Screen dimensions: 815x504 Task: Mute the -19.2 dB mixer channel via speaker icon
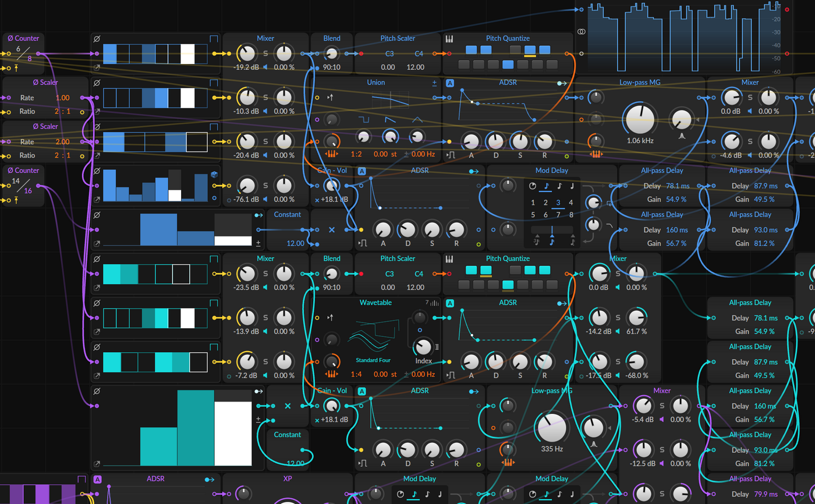click(266, 67)
